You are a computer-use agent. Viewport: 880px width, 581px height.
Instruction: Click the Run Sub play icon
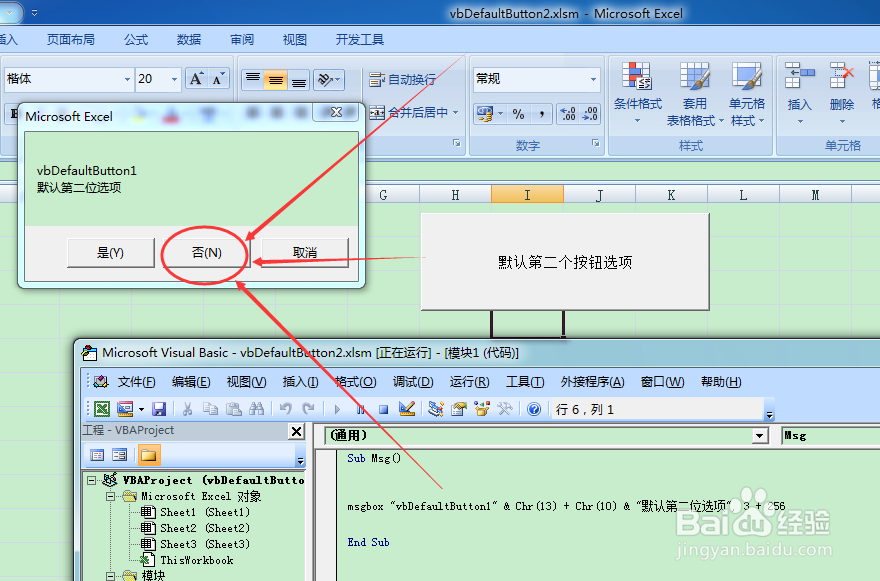click(337, 409)
